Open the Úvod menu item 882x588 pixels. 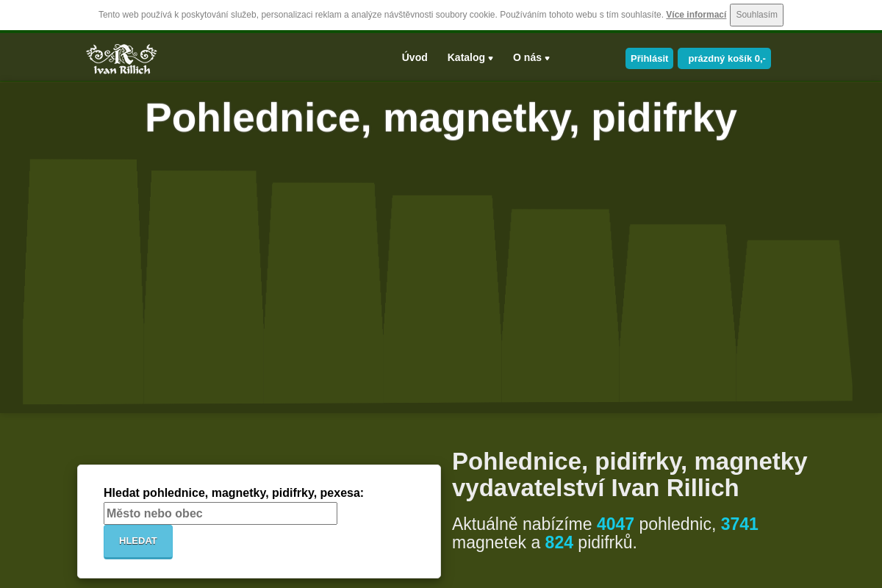click(x=415, y=57)
